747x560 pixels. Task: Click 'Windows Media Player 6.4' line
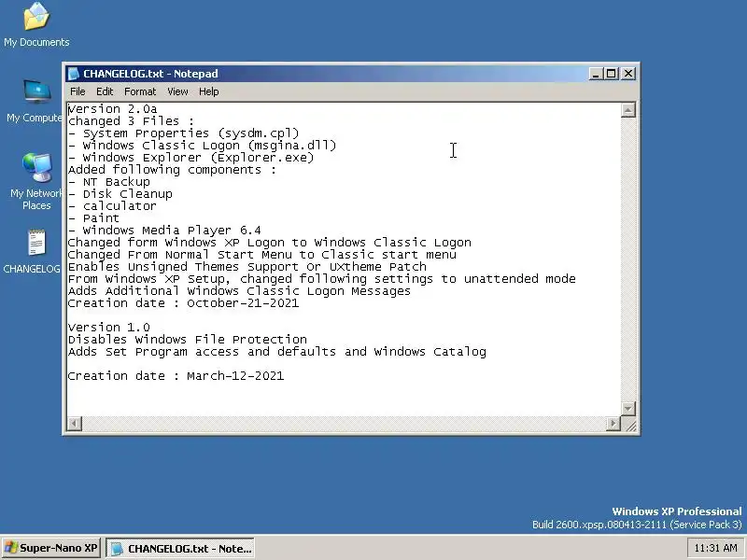click(x=164, y=231)
